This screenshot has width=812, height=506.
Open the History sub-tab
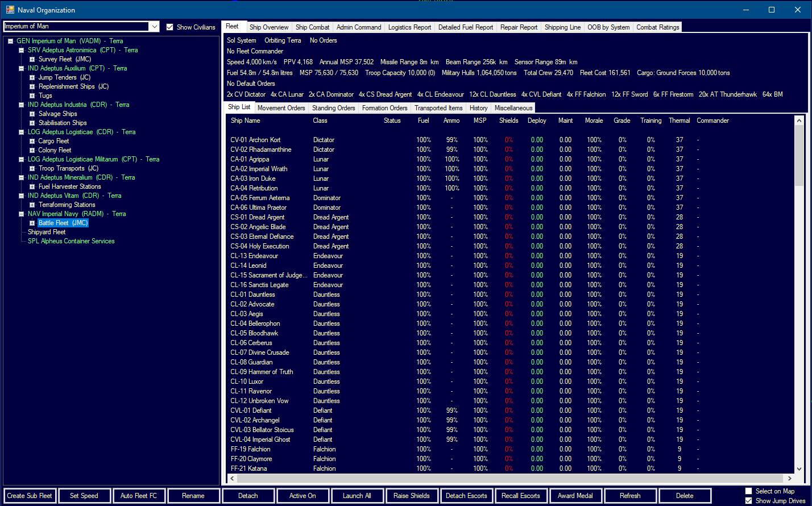(x=479, y=108)
